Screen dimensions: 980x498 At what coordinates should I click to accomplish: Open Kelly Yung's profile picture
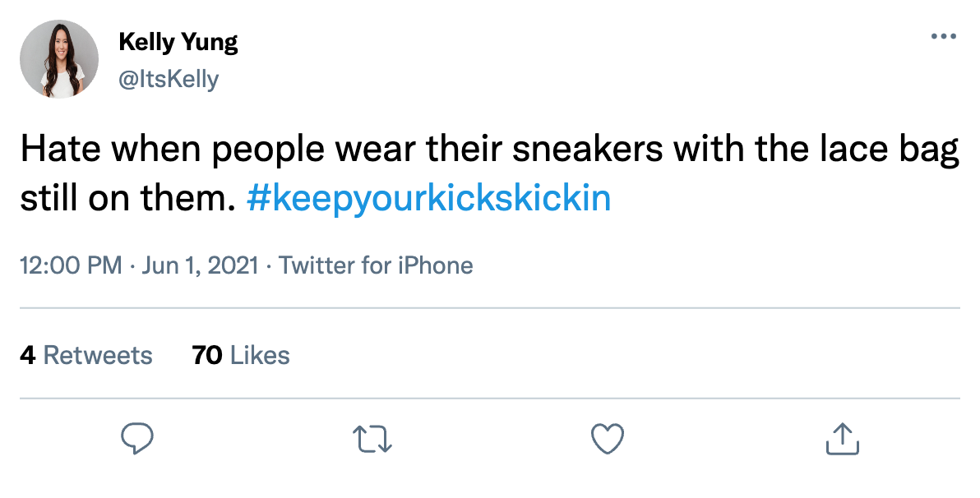59,59
